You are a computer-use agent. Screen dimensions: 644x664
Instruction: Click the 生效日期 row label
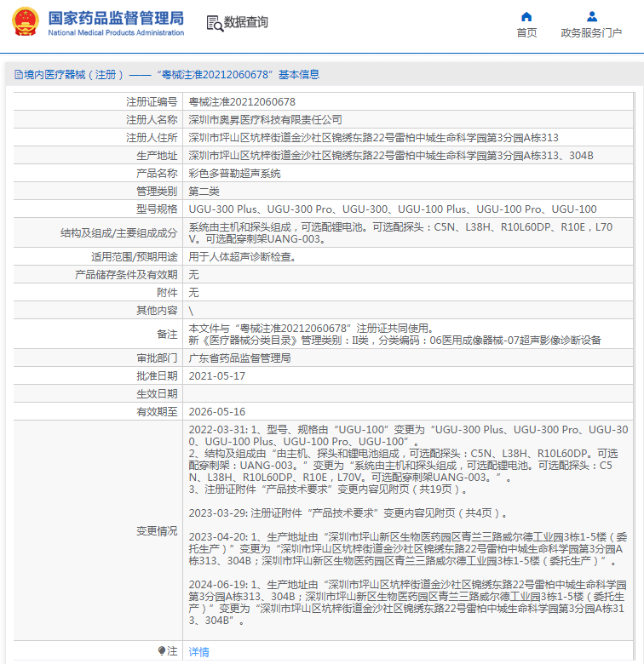[157, 394]
